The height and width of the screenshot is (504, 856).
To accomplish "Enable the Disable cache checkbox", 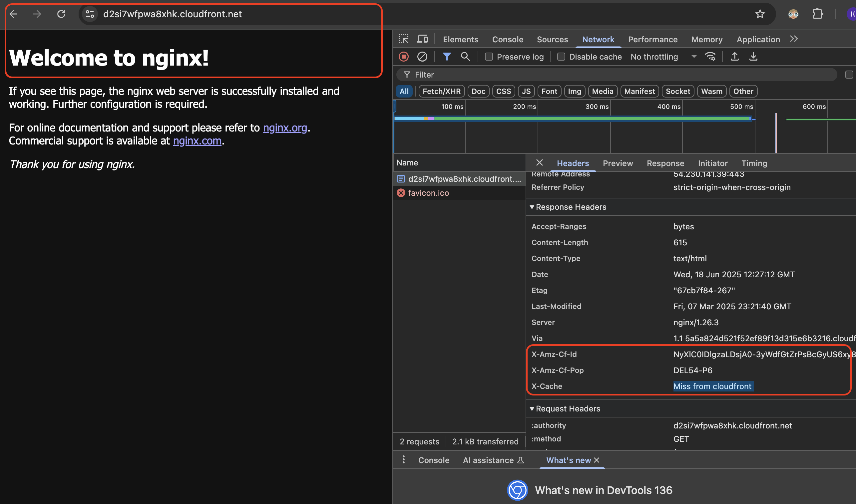I will coord(561,57).
